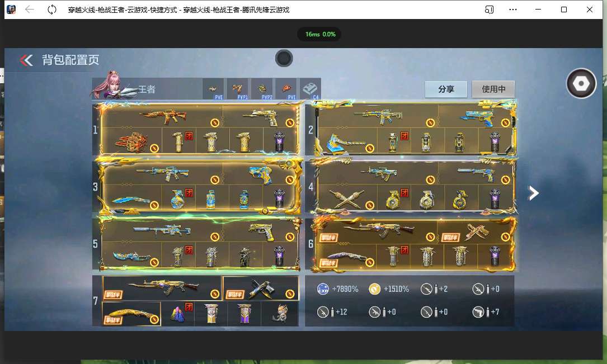
Task: Select backpack 2 primary rifle slot
Action: [378, 116]
